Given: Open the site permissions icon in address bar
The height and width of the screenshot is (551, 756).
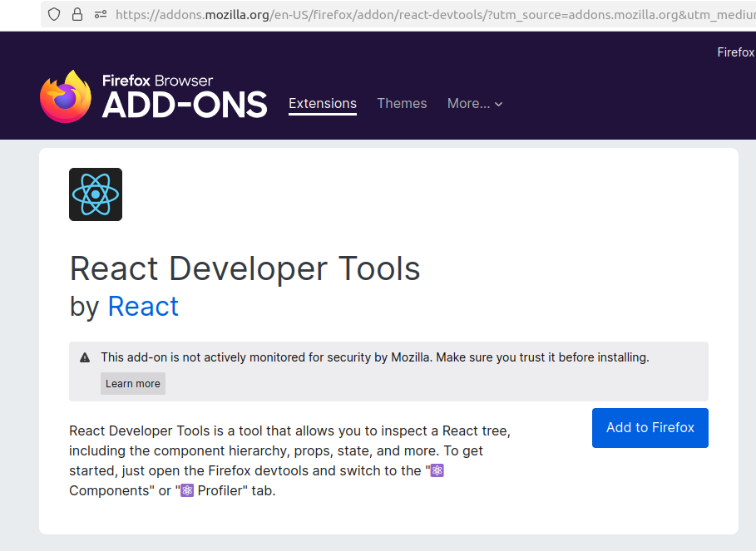Looking at the screenshot, I should coord(101,15).
